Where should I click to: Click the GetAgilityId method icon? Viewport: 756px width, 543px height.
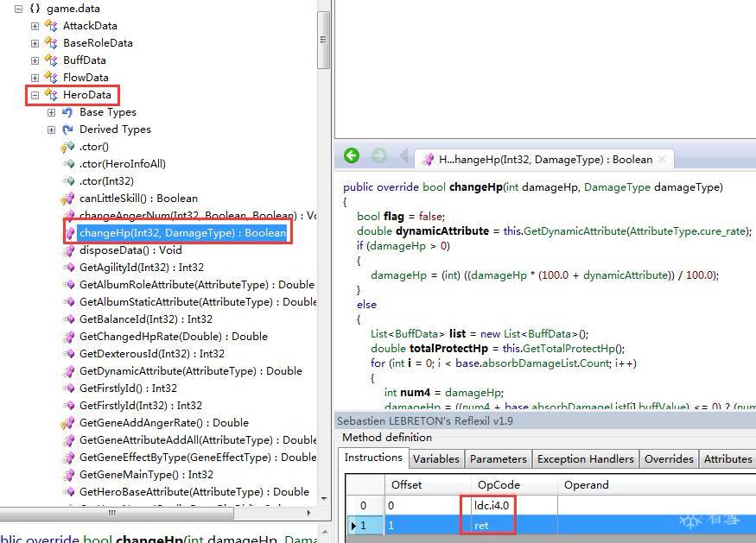69,268
